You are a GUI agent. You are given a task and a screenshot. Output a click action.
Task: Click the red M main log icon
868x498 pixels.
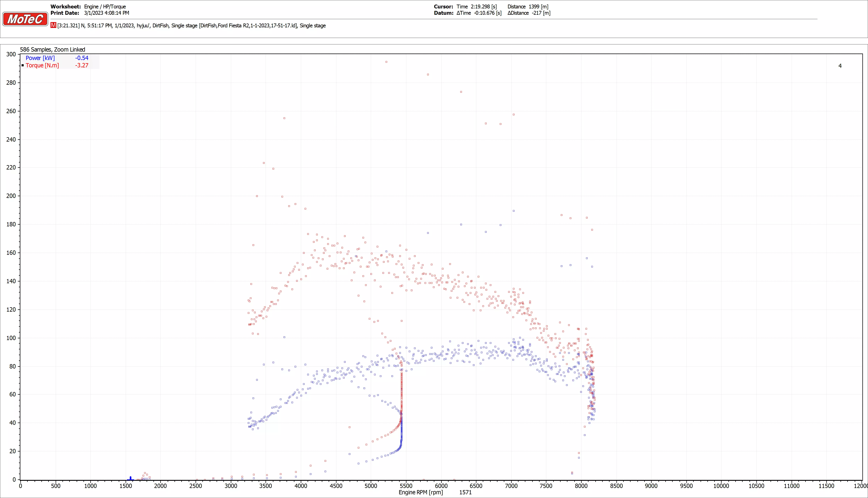(53, 25)
